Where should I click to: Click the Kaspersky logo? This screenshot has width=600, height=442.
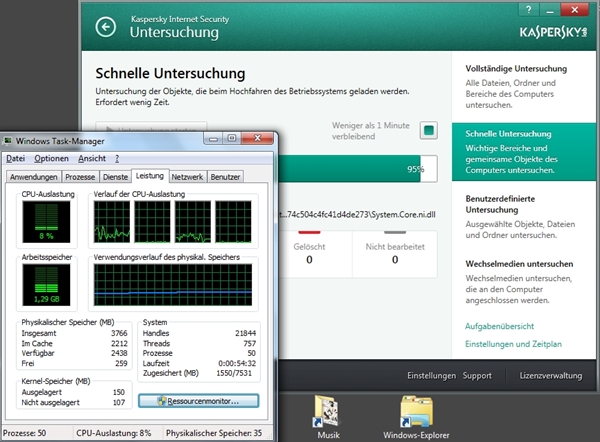click(553, 33)
